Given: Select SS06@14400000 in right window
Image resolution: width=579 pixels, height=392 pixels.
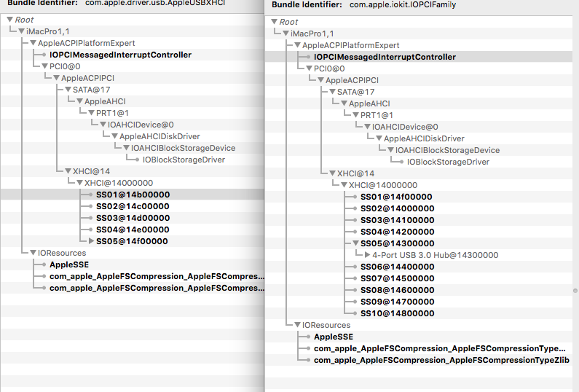Looking at the screenshot, I should tap(398, 267).
